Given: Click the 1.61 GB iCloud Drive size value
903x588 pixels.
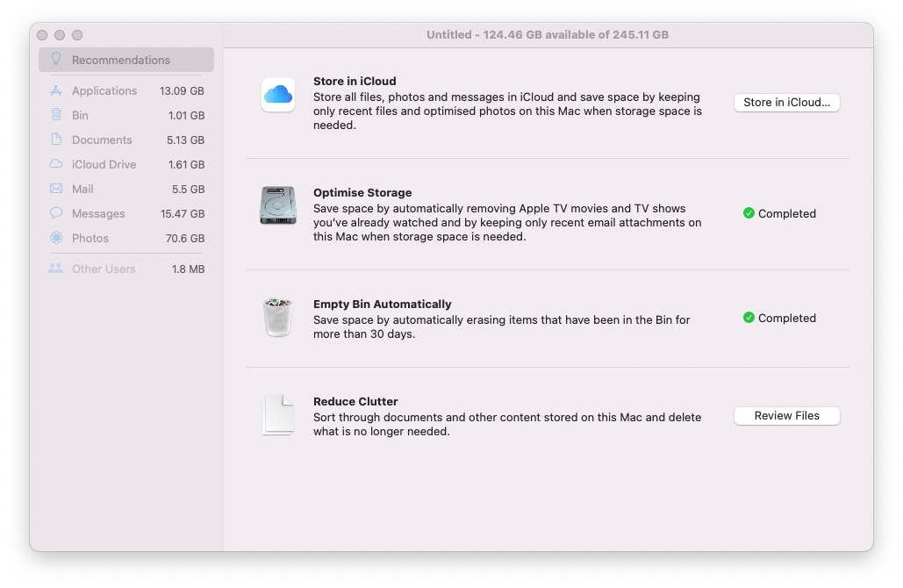Looking at the screenshot, I should tap(187, 165).
